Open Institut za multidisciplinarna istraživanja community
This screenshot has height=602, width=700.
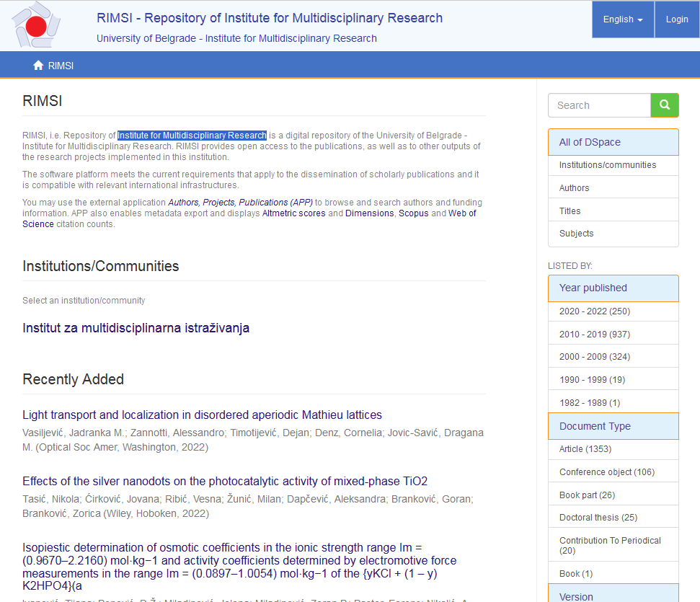tap(136, 328)
